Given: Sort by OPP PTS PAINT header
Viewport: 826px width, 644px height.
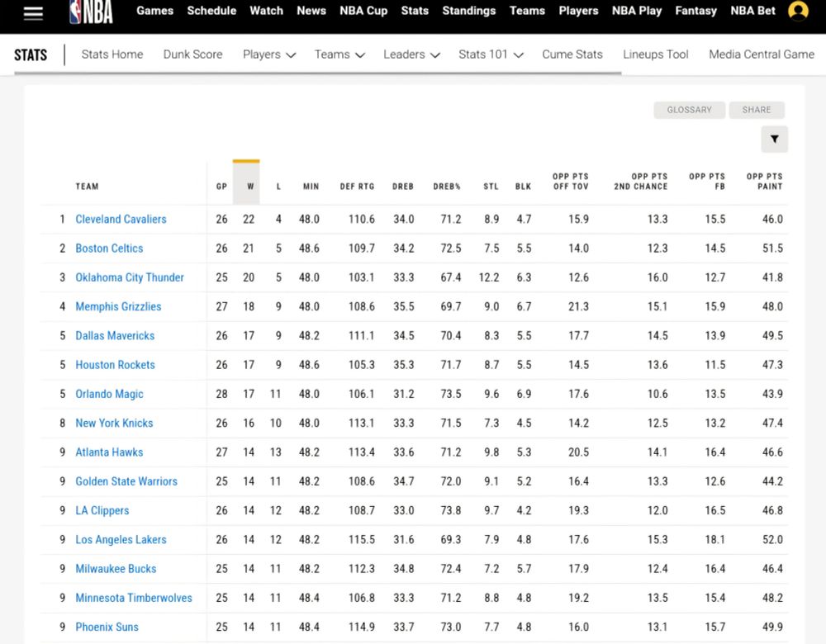Looking at the screenshot, I should 764,181.
